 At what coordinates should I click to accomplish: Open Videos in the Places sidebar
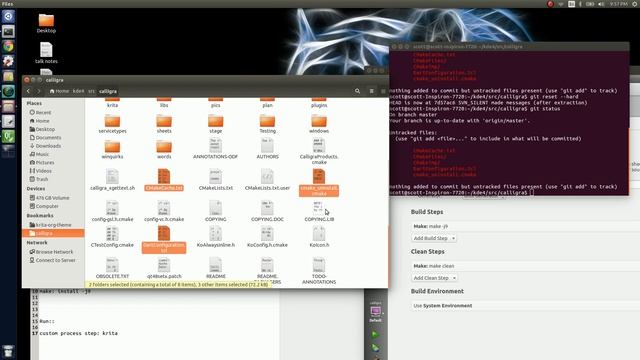40,171
